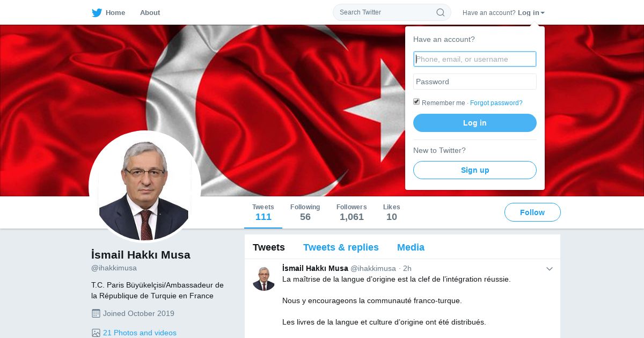This screenshot has width=644, height=338.
Task: Click the Sign up button
Action: [x=475, y=170]
